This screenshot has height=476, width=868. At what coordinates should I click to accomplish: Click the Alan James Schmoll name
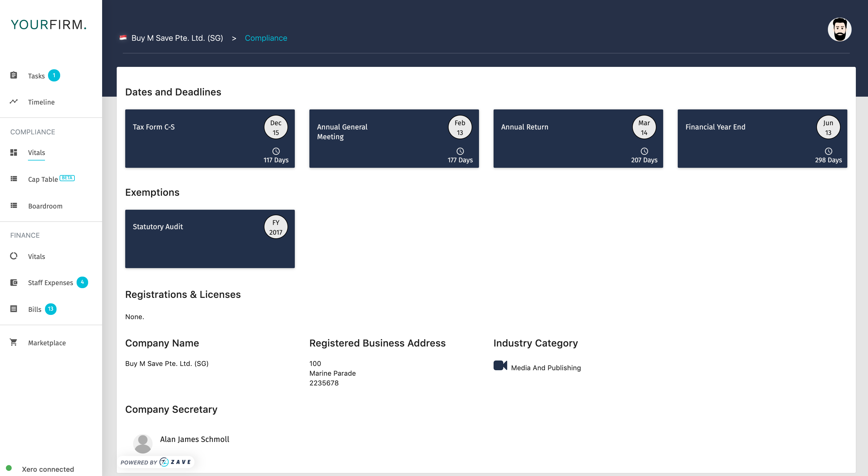(195, 439)
